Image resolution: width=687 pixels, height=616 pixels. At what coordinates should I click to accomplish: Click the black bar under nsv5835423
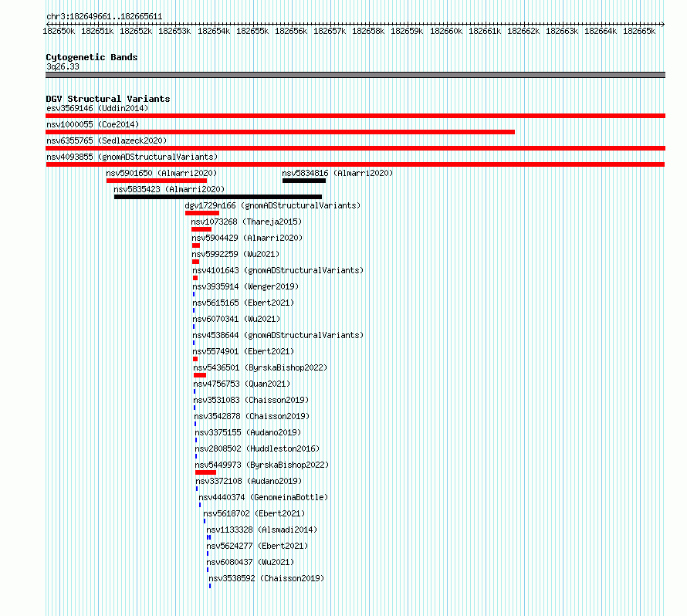218,197
